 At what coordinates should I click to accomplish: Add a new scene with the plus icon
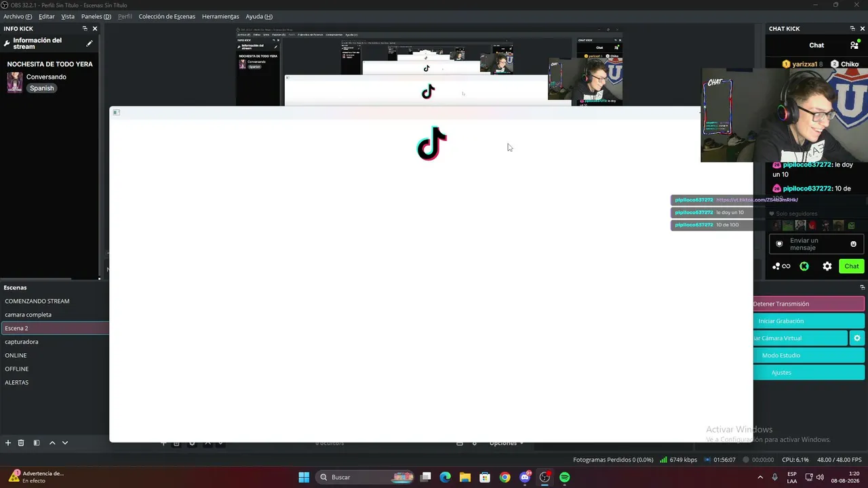click(8, 443)
